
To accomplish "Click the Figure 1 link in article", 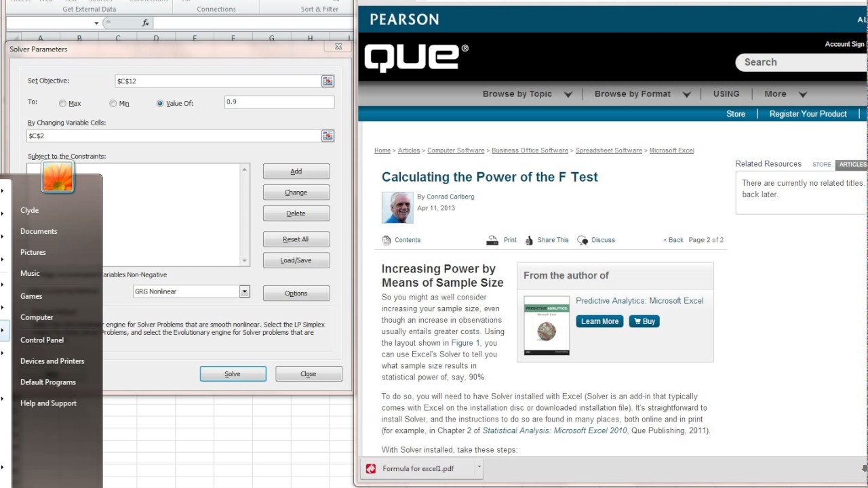I will tap(465, 343).
